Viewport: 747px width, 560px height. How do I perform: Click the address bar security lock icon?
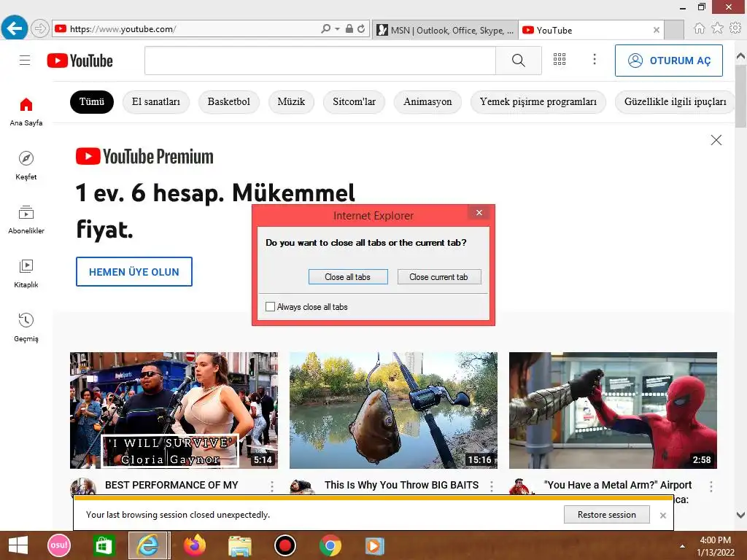click(349, 28)
